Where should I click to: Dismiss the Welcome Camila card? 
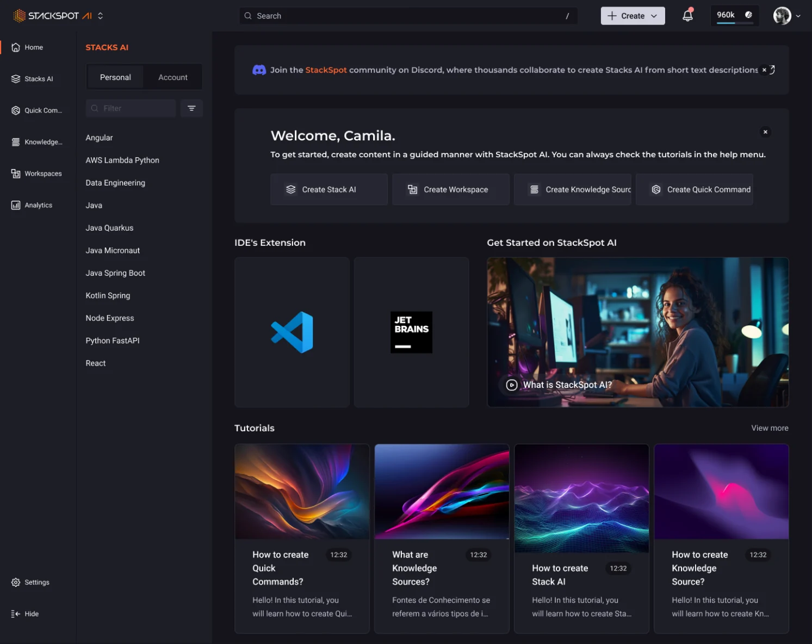(765, 132)
